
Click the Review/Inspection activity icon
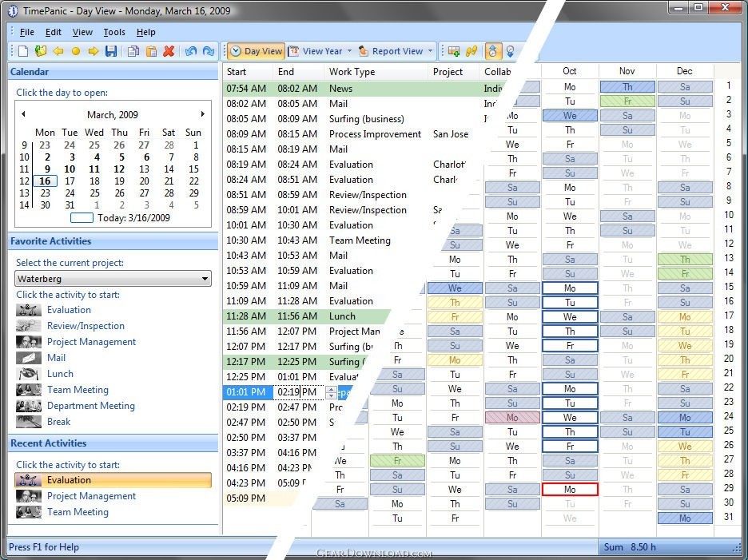tap(29, 326)
